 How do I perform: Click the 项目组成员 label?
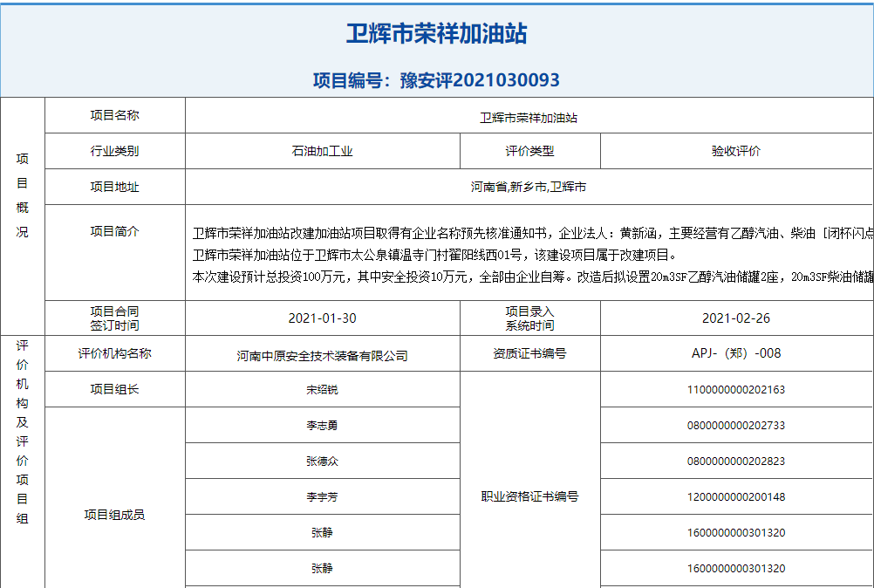tap(115, 515)
